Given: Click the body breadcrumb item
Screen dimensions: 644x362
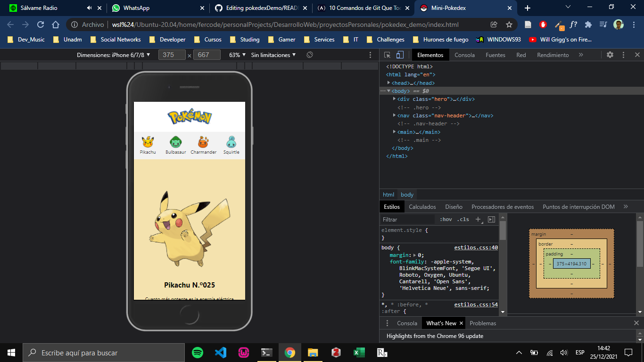Looking at the screenshot, I should click(407, 195).
